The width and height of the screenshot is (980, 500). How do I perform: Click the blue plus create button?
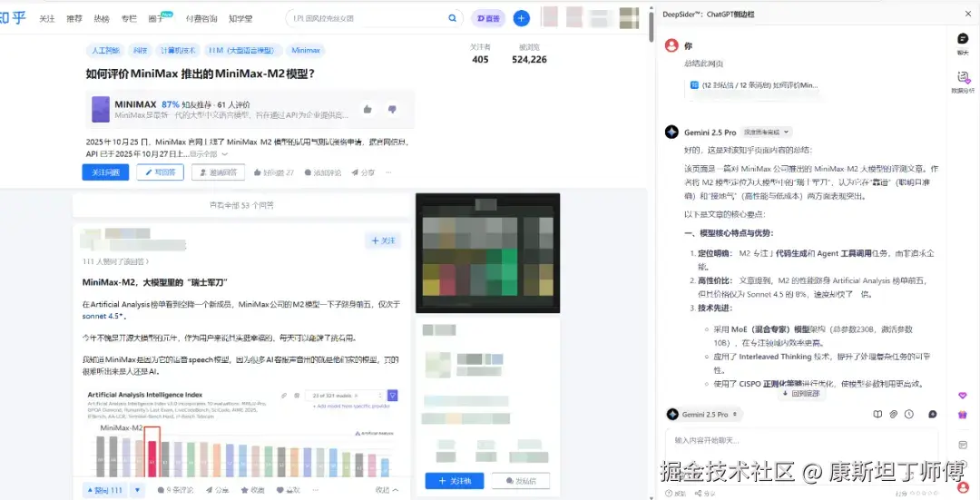point(521,18)
